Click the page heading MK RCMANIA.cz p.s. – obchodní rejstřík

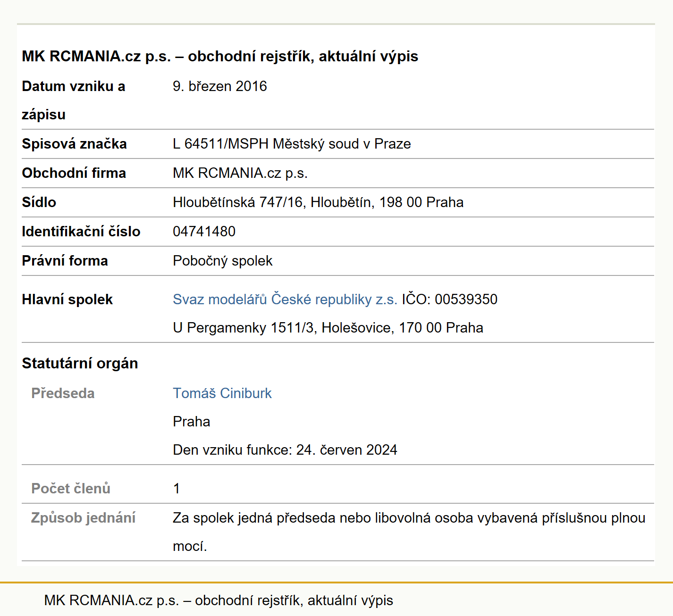[220, 56]
